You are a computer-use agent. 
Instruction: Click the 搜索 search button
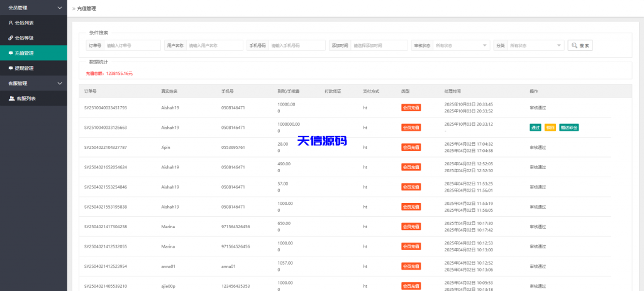(580, 45)
